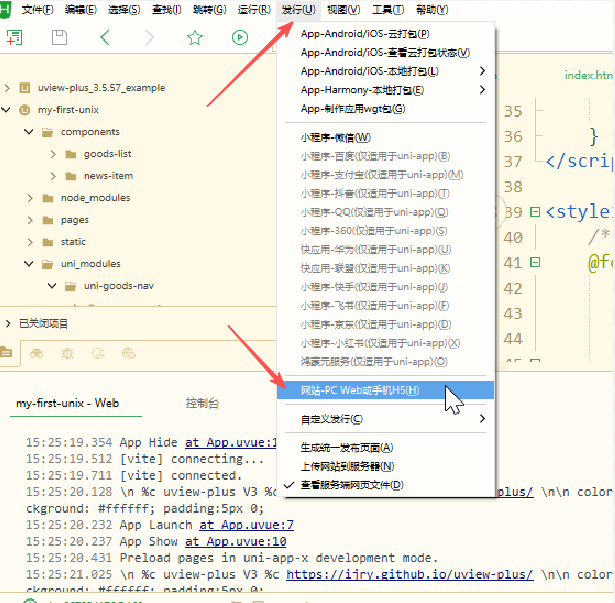This screenshot has height=603, width=615.
Task: Click the first console panel toolbar icon
Action: coord(36,353)
